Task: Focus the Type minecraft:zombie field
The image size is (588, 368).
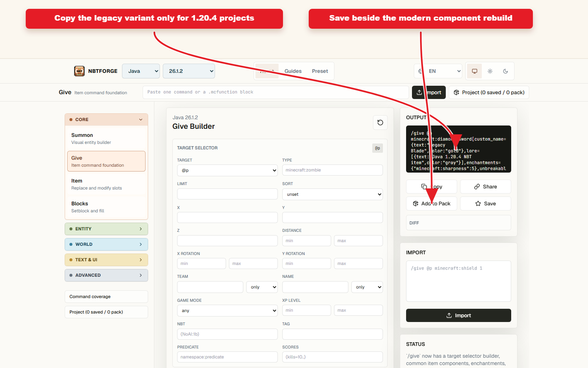Action: (333, 170)
